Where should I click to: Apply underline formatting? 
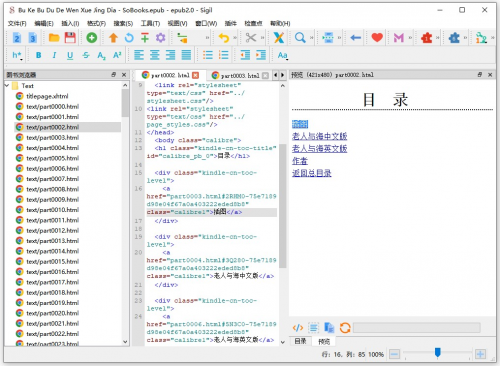coord(70,55)
